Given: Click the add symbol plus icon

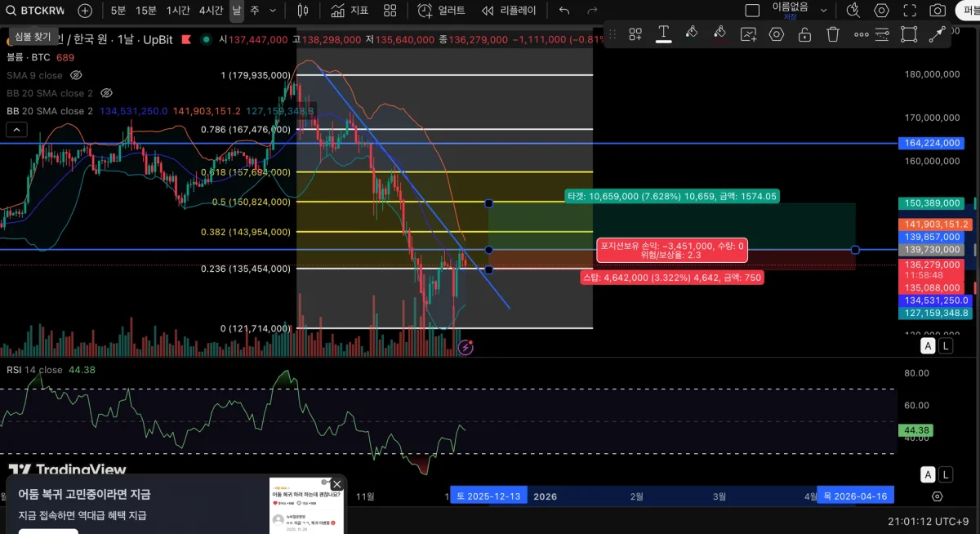Looking at the screenshot, I should click(85, 11).
